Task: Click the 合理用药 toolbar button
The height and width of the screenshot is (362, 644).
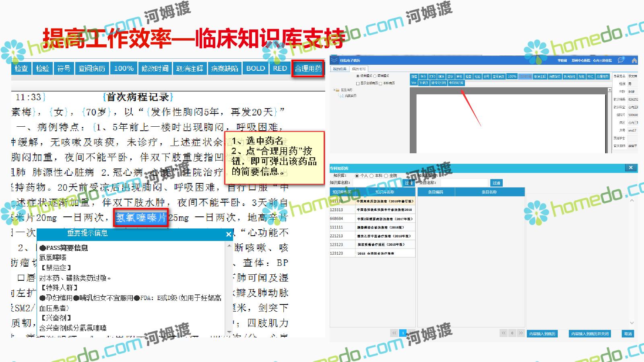Action: pos(308,69)
